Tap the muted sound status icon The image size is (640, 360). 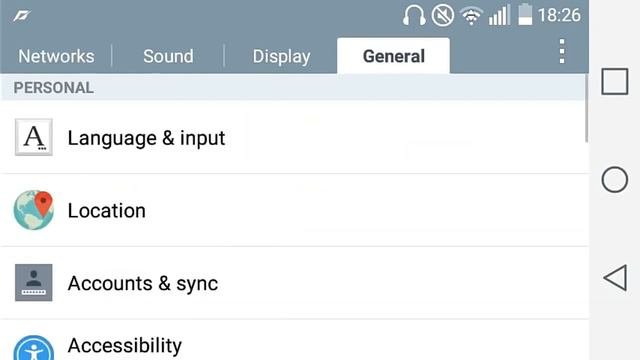(443, 16)
